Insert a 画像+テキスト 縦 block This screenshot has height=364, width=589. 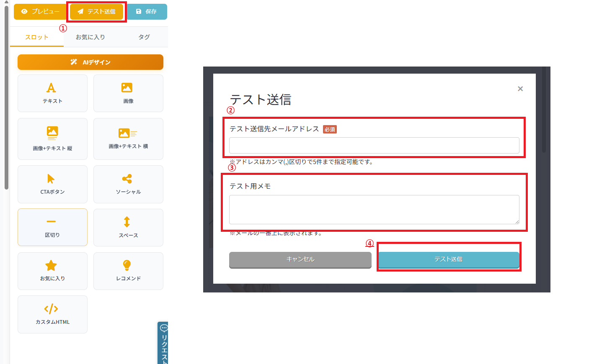click(x=52, y=138)
